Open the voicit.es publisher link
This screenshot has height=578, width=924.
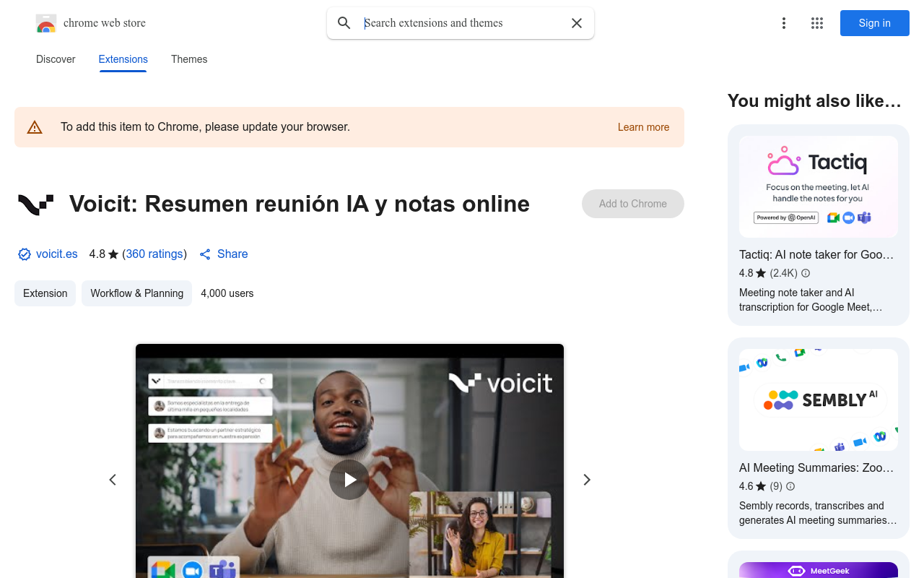57,254
